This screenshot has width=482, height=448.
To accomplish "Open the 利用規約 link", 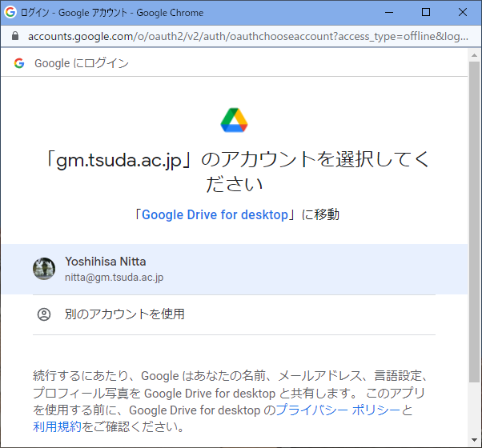I will click(57, 426).
